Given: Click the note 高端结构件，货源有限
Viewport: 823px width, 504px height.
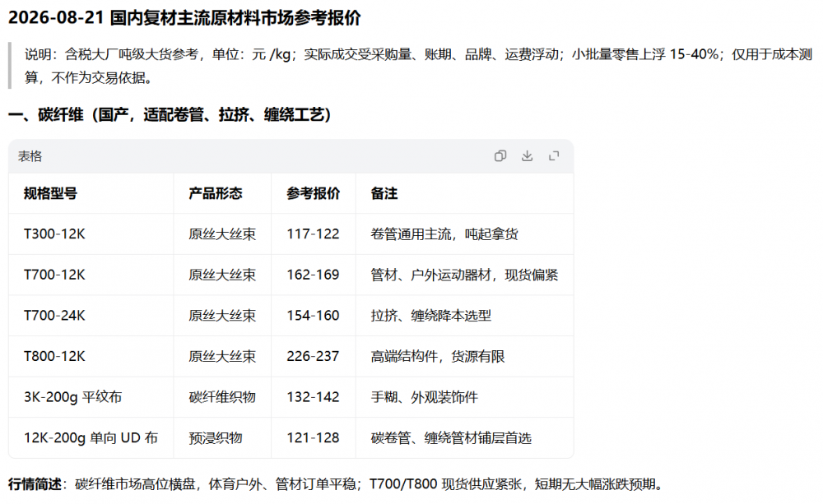Looking at the screenshot, I should tap(438, 357).
